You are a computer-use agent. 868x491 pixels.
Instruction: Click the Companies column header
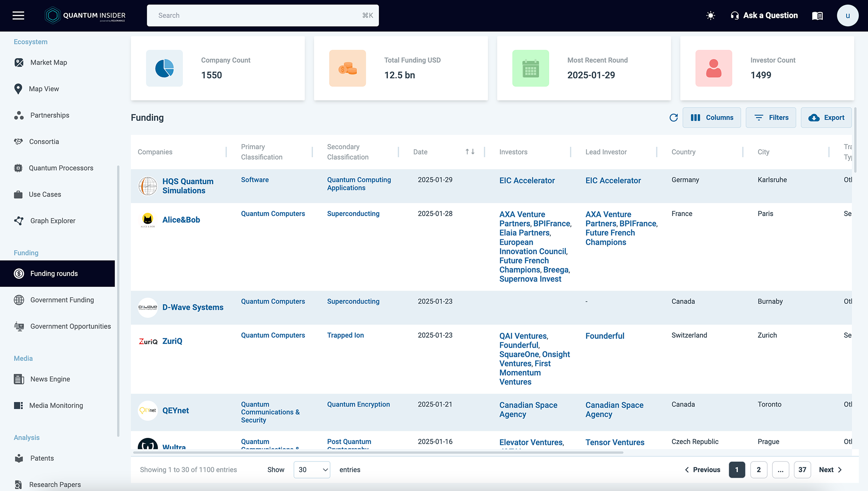coord(155,152)
